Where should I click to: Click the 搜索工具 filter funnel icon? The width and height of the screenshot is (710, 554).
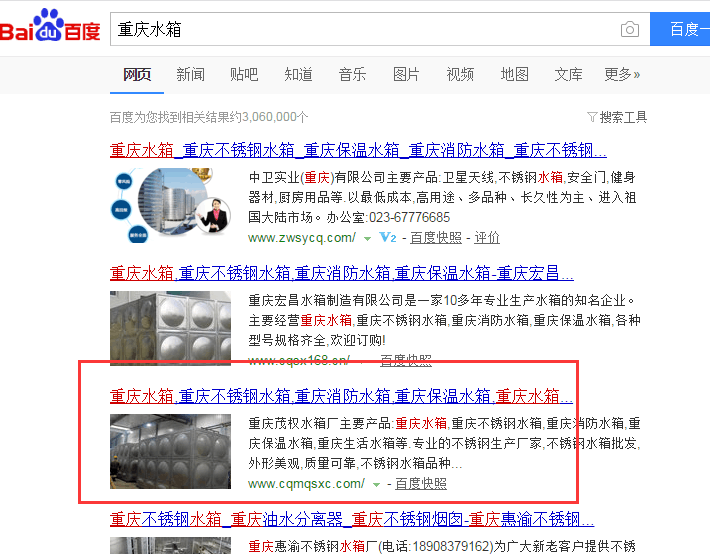pos(592,117)
